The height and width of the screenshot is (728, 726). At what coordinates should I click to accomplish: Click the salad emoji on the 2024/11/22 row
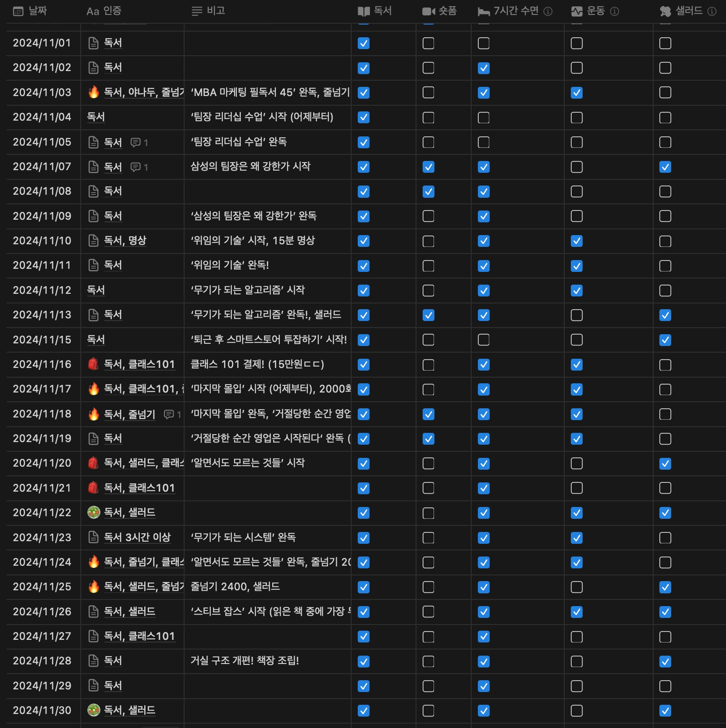click(93, 512)
